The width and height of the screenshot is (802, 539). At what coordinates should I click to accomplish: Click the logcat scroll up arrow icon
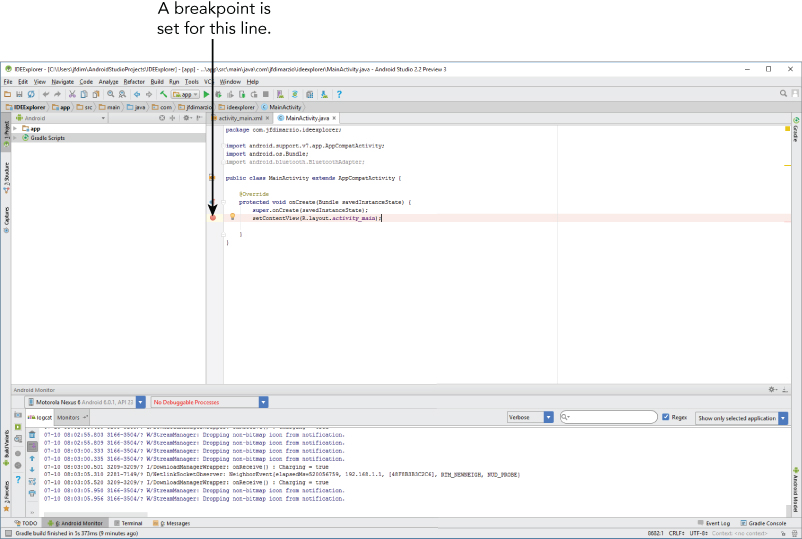point(32,459)
